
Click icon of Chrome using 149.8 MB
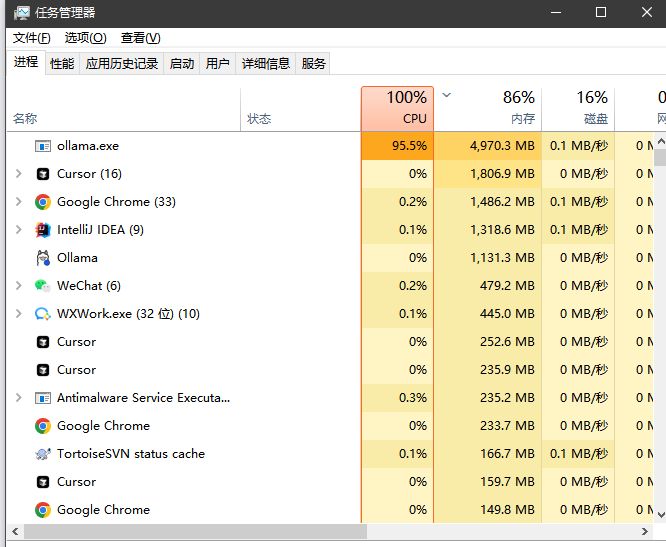pyautogui.click(x=42, y=510)
